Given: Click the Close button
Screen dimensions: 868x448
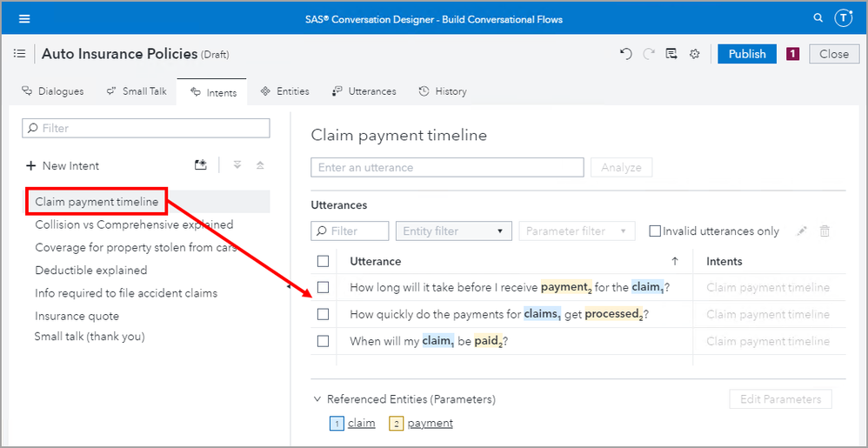Looking at the screenshot, I should point(834,54).
